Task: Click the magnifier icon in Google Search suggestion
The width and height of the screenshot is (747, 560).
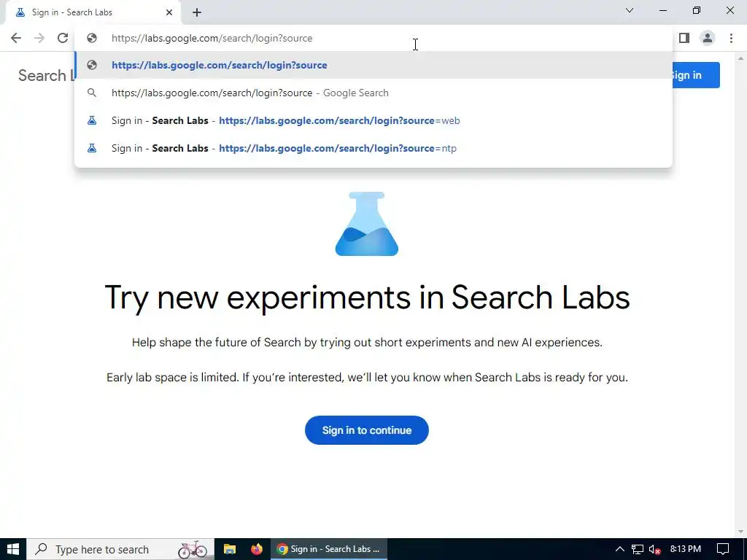Action: 92,93
